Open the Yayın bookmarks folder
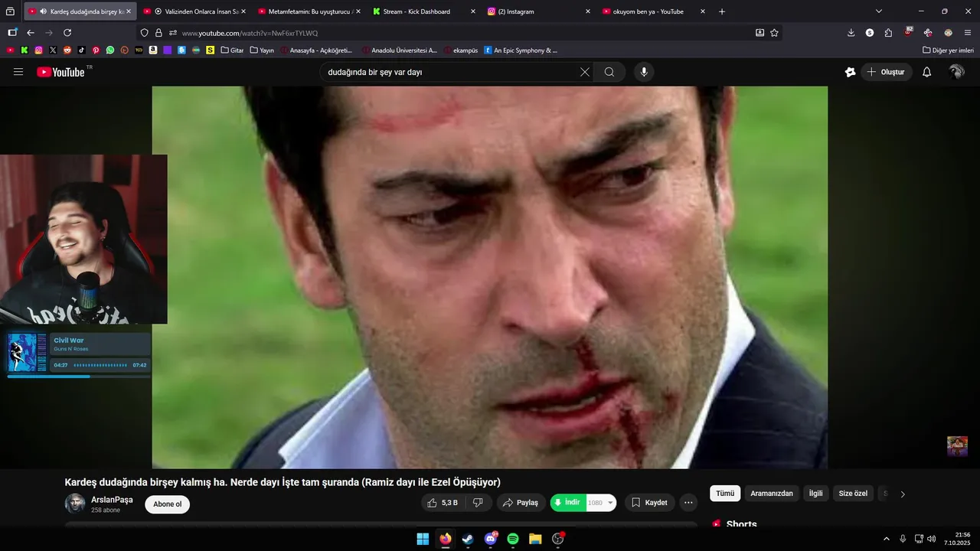 (x=262, y=50)
